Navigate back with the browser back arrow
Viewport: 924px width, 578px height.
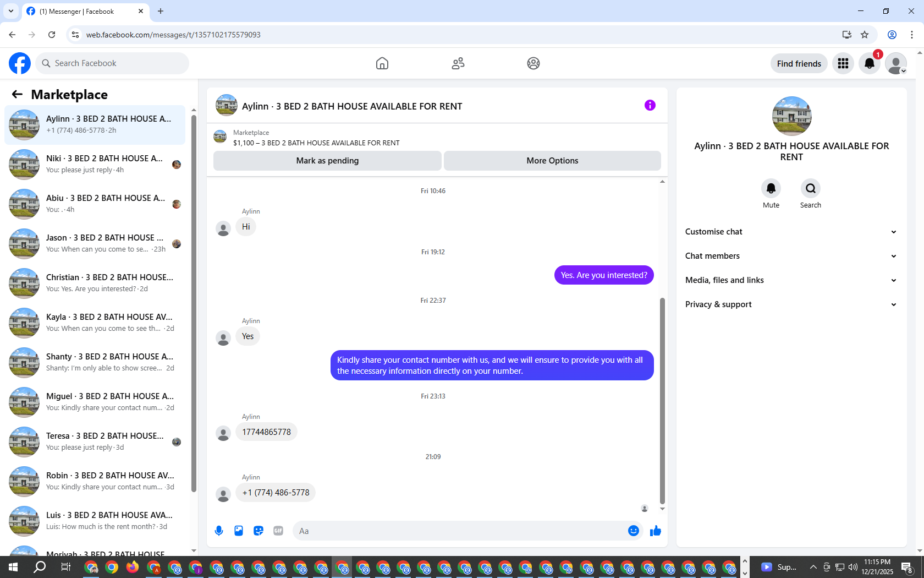12,35
